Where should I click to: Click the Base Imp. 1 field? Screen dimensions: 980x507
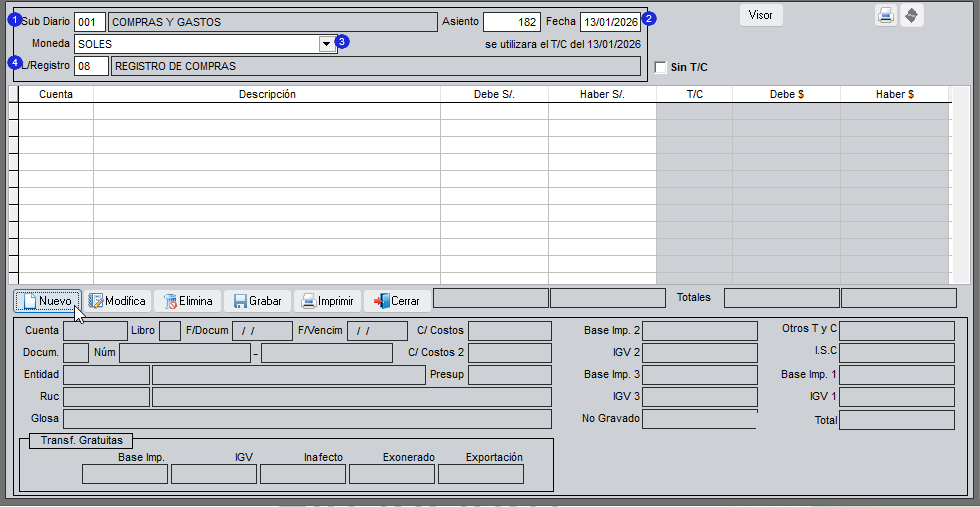click(x=897, y=375)
